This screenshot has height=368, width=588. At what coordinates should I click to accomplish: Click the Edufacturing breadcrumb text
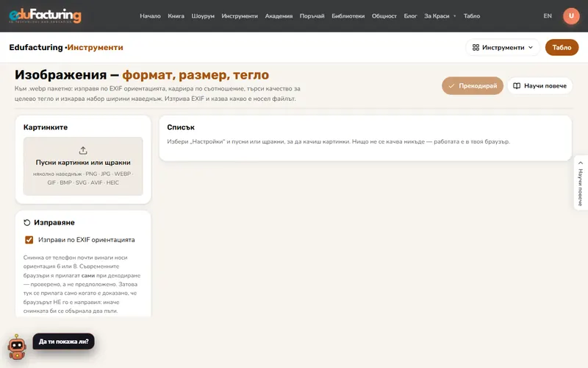coord(36,47)
